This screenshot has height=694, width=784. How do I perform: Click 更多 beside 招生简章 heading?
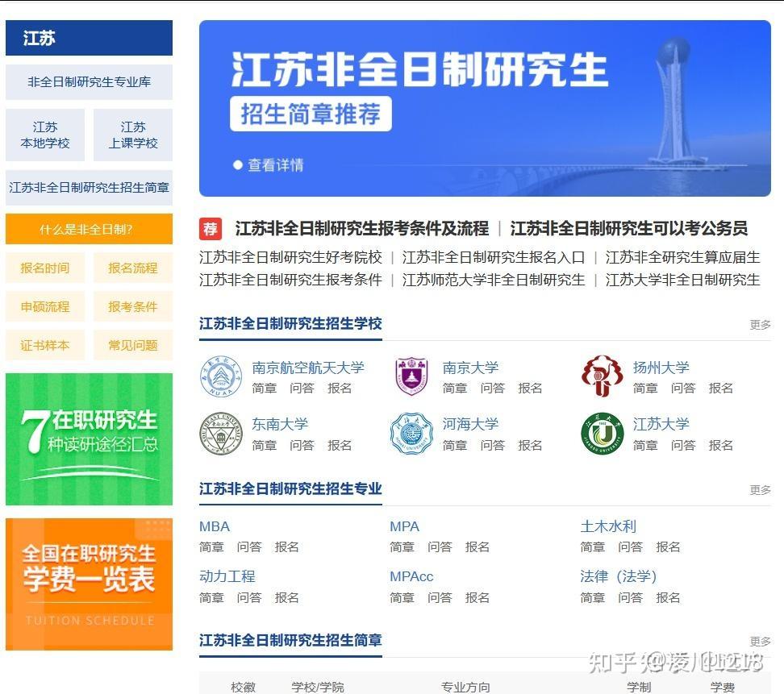760,642
